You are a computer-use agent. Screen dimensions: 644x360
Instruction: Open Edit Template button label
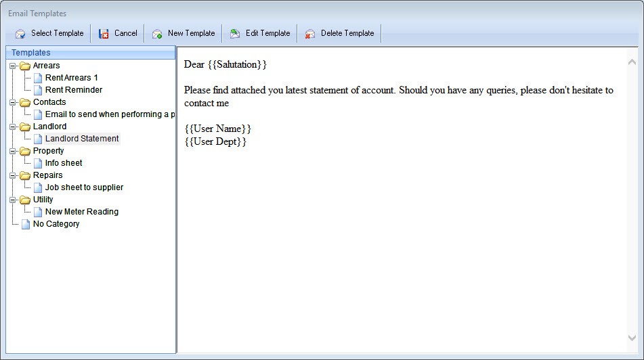267,33
